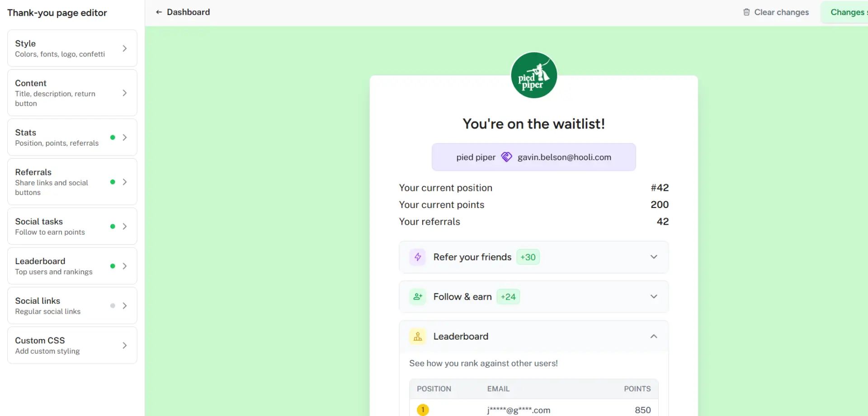This screenshot has height=416, width=868.
Task: Expand the Social tasks chevron
Action: 125,227
